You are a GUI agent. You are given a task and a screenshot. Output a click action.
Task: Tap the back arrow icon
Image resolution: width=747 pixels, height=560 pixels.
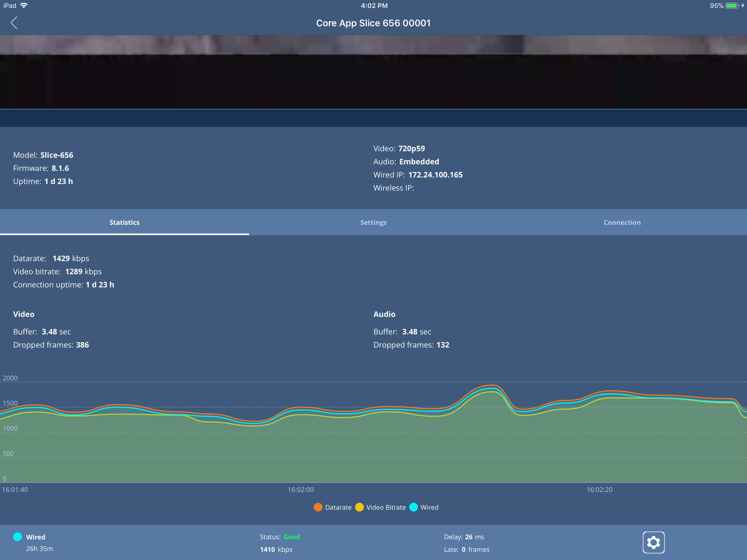[14, 23]
